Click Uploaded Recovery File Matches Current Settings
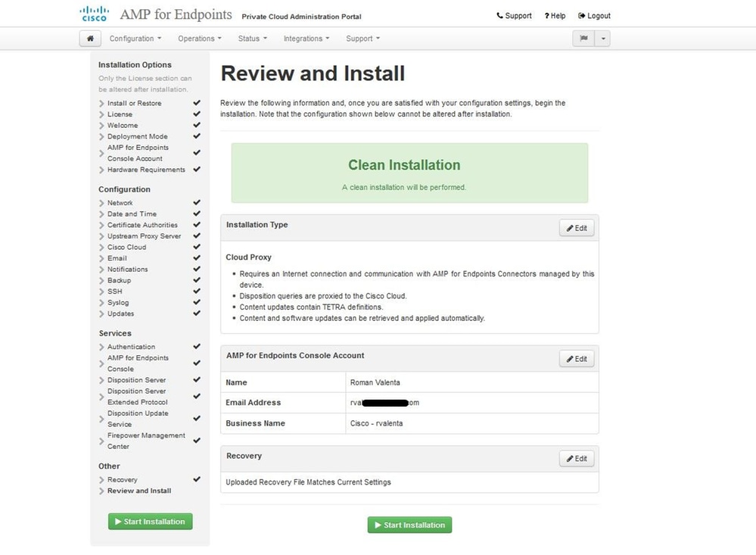 [308, 482]
